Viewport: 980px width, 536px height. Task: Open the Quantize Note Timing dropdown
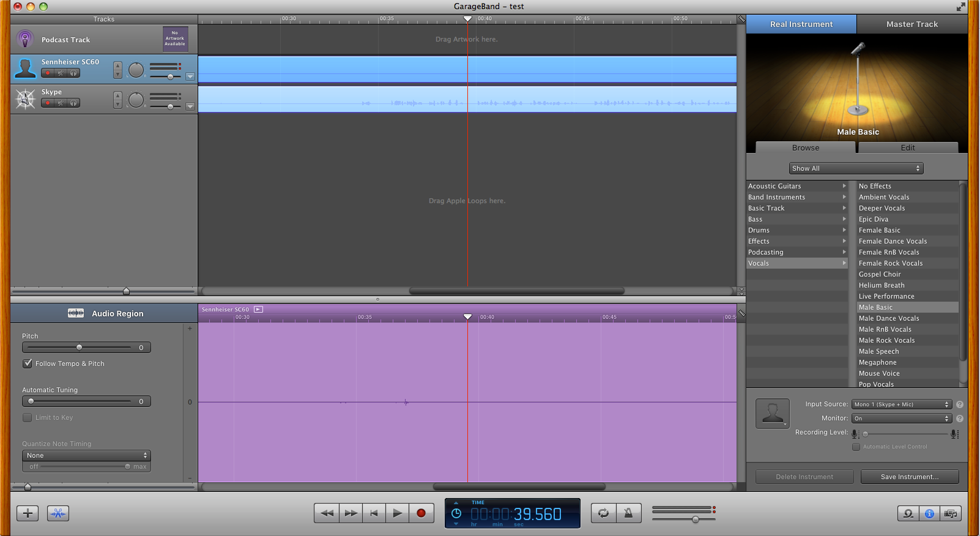(86, 455)
